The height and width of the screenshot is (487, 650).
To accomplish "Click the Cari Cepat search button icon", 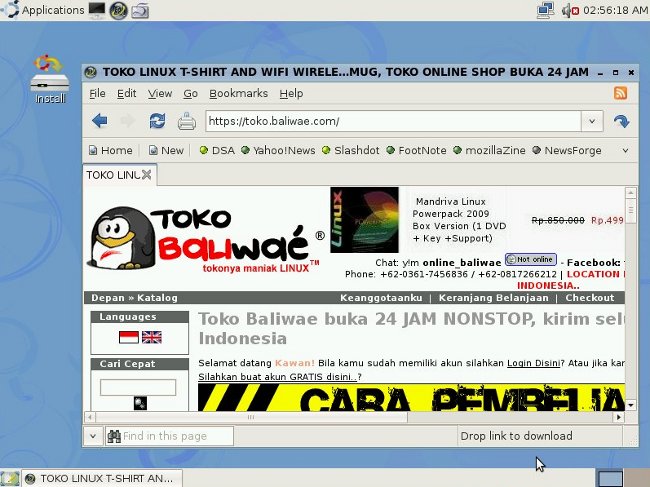I will [x=140, y=403].
